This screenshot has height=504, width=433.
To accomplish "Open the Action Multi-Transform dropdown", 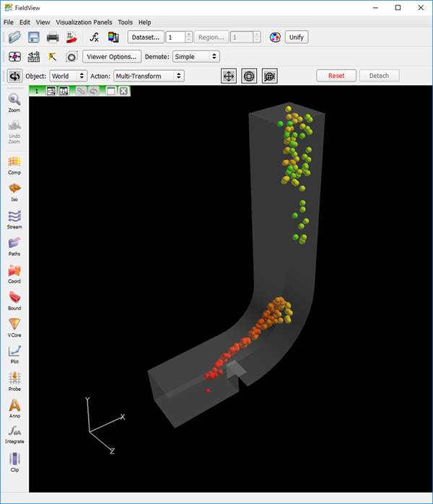I will [x=149, y=76].
